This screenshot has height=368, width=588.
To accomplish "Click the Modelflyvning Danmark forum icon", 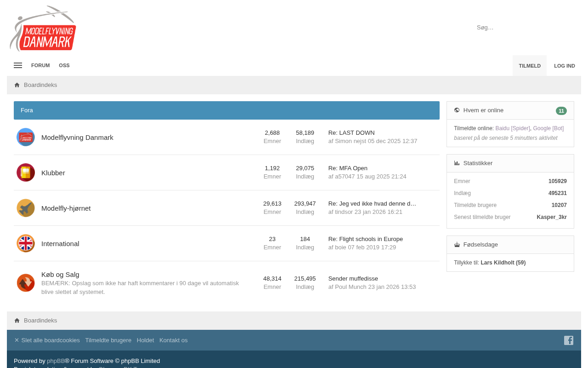I will [26, 137].
